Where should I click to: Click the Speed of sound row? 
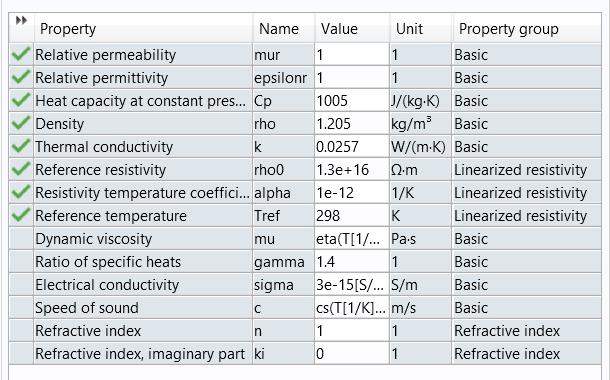point(305,308)
